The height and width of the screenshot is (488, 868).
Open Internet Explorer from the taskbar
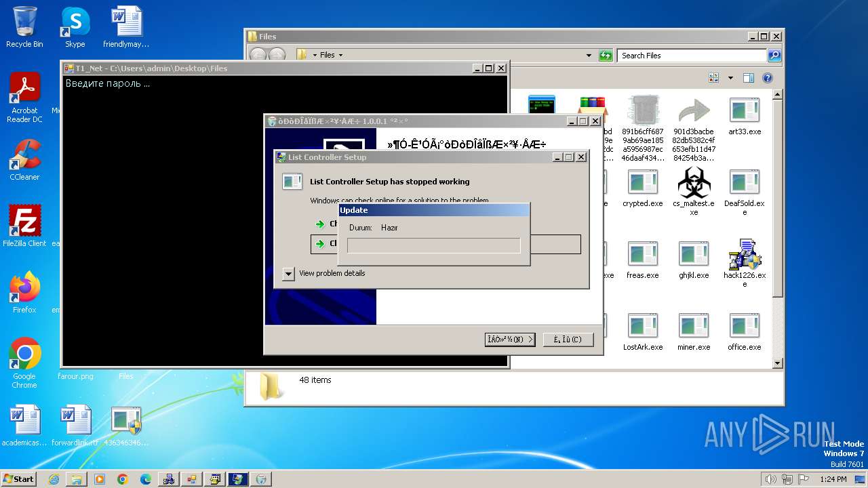coord(54,479)
